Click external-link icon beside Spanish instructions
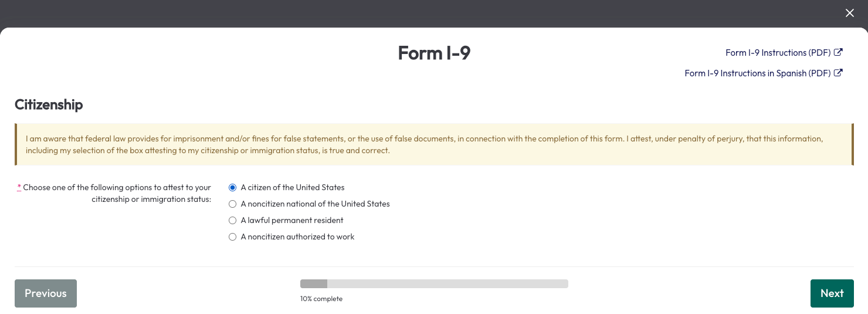The width and height of the screenshot is (868, 314). pos(839,73)
